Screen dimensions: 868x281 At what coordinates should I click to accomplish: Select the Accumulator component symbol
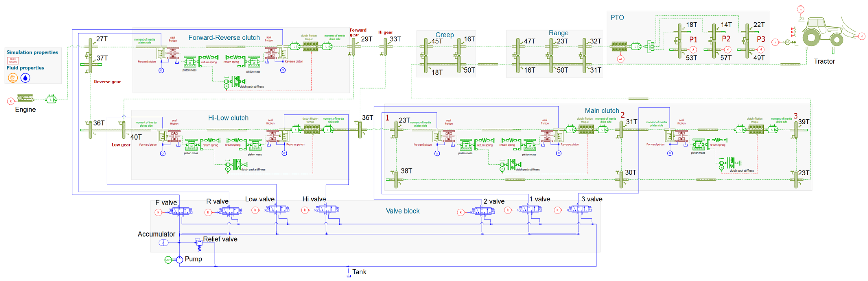(x=164, y=243)
